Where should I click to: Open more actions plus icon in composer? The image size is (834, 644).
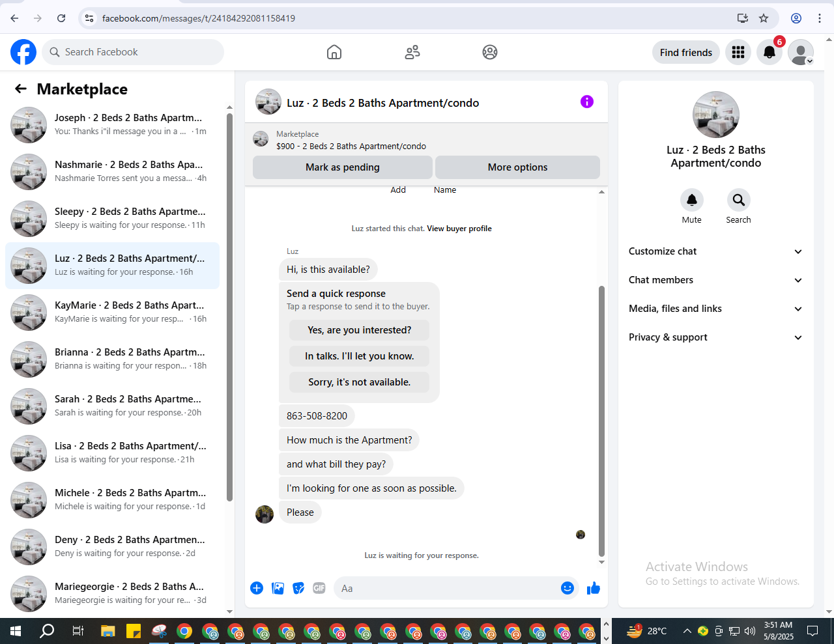tap(257, 588)
